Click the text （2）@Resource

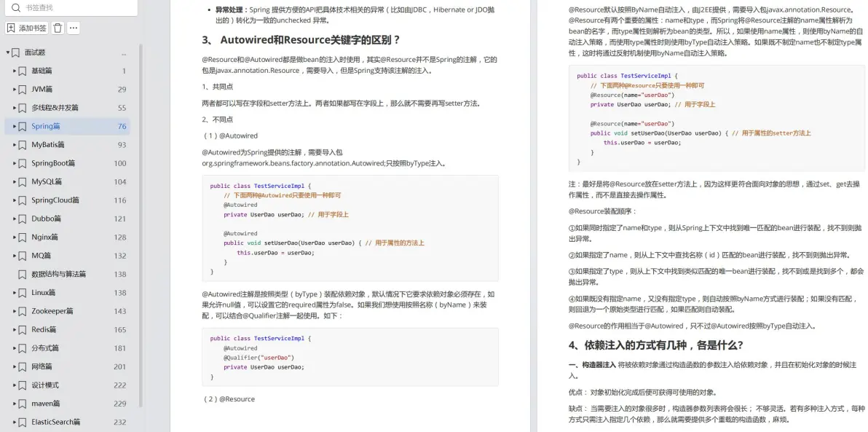229,398
